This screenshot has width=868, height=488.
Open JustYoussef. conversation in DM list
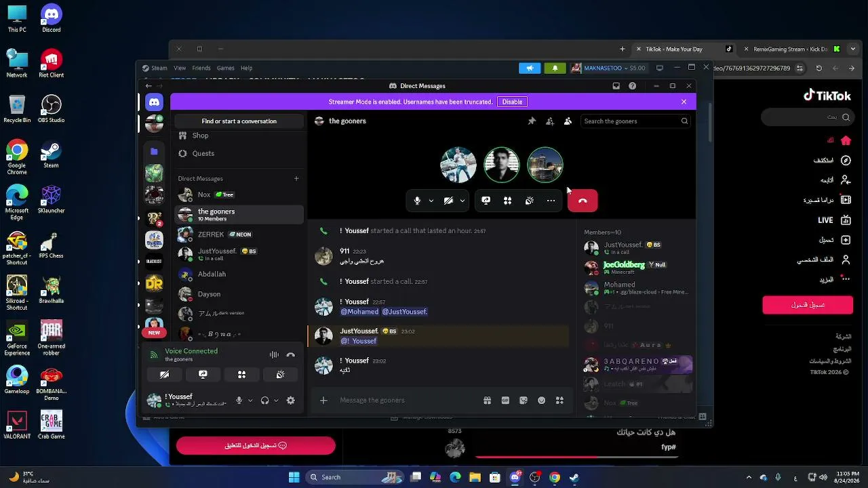239,254
